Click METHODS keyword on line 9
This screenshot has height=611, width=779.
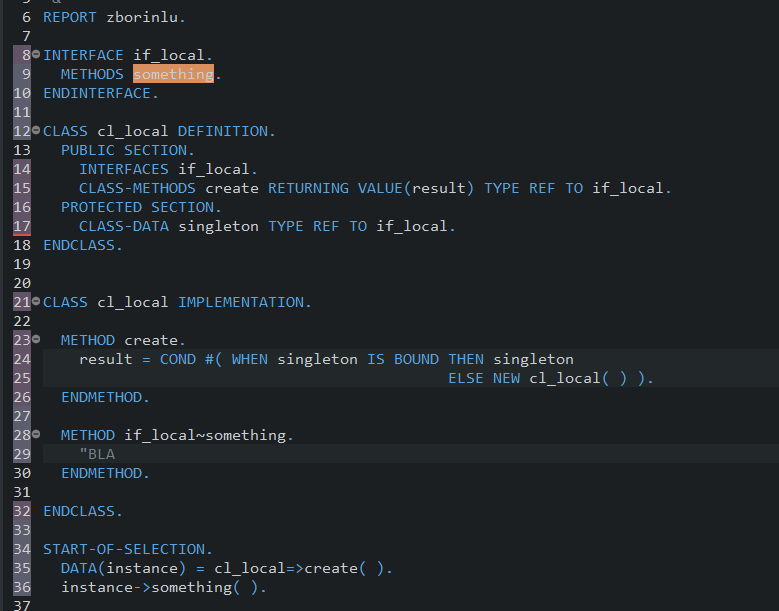point(92,75)
